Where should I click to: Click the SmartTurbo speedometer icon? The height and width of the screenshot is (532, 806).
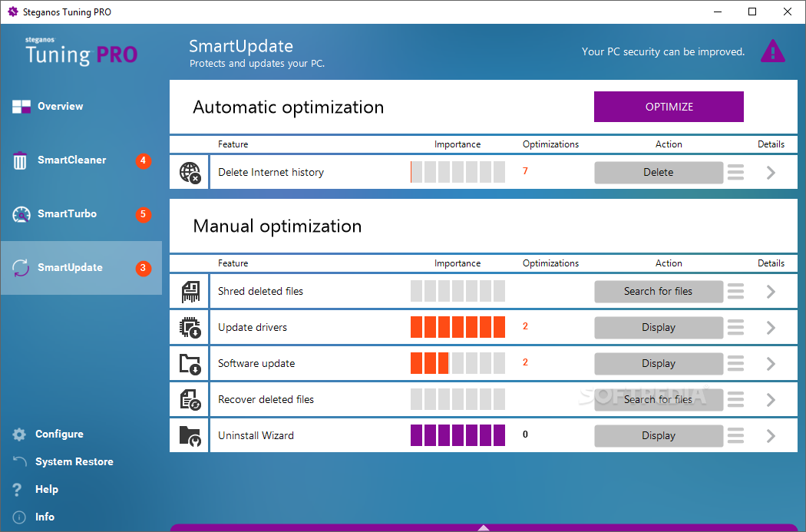pyautogui.click(x=21, y=214)
